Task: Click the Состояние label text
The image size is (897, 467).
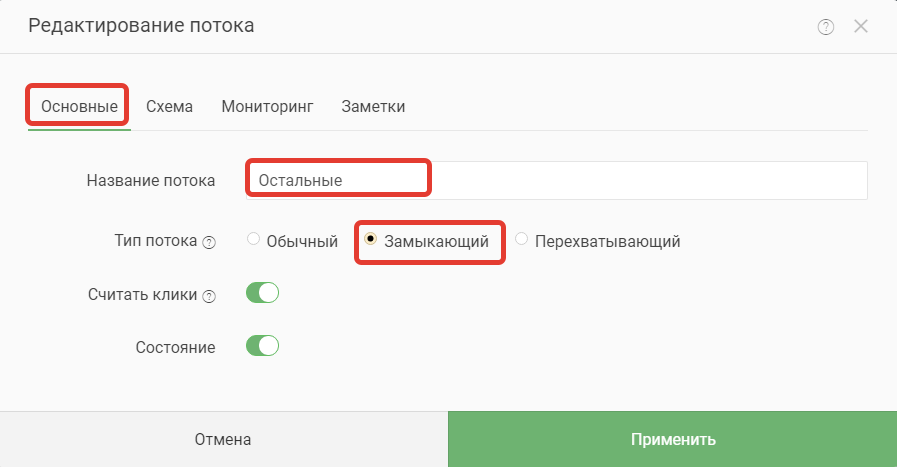Action: click(176, 347)
